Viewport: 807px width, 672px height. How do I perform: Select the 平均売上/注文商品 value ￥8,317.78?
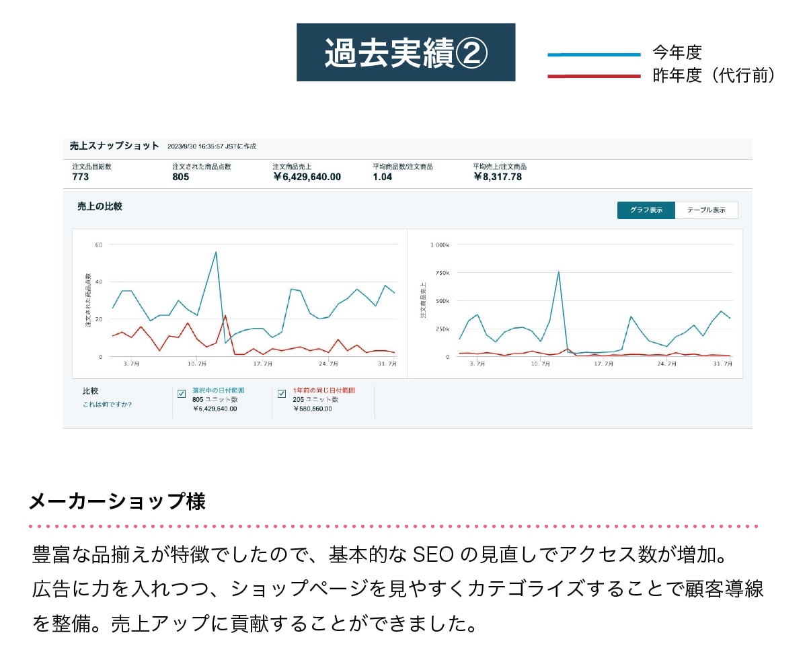498,177
